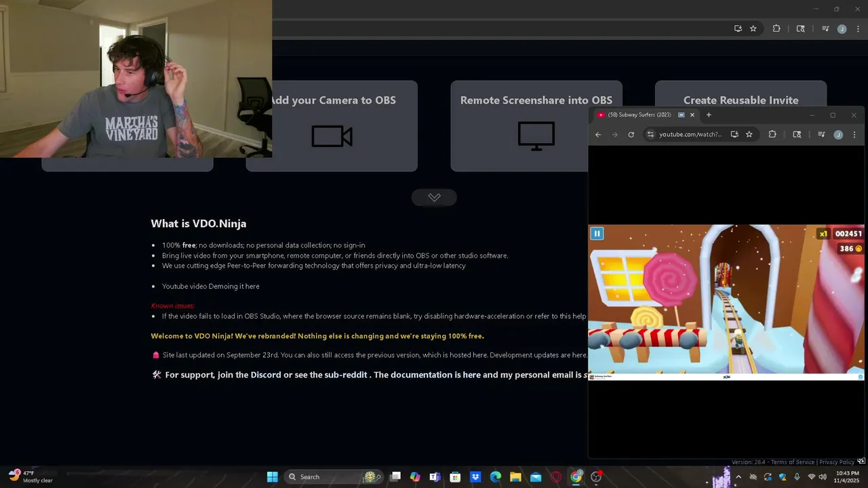Open the previous version hosted here link
868x488 pixels.
(x=479, y=355)
